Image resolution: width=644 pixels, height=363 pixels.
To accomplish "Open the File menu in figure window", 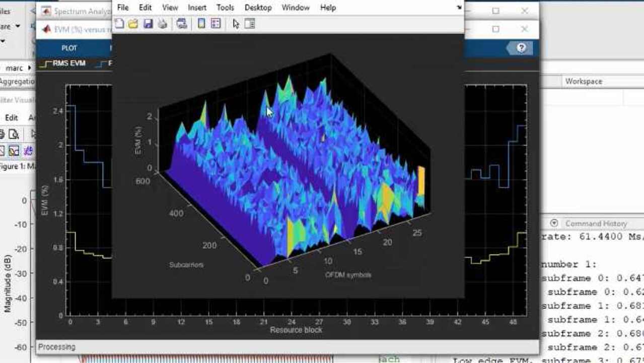I will [x=122, y=8].
